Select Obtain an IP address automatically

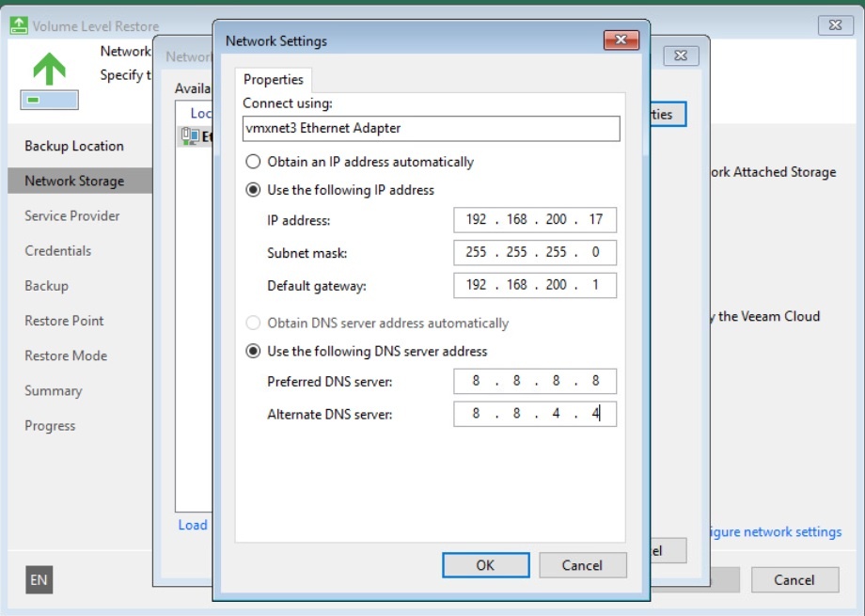(x=252, y=162)
